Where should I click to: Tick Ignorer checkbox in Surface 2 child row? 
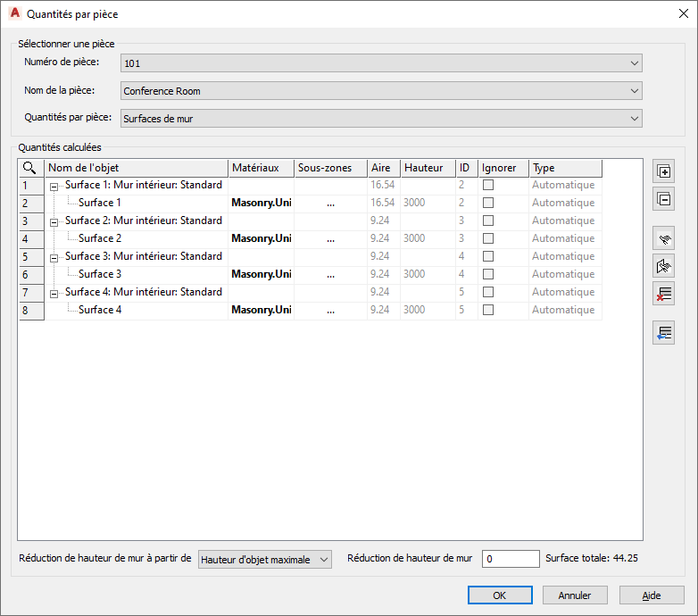click(488, 238)
